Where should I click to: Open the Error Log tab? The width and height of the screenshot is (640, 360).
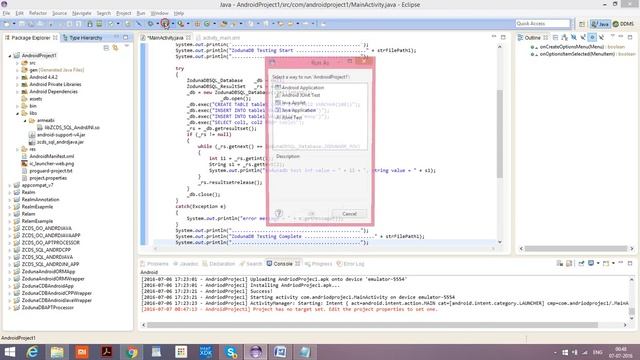(350, 264)
